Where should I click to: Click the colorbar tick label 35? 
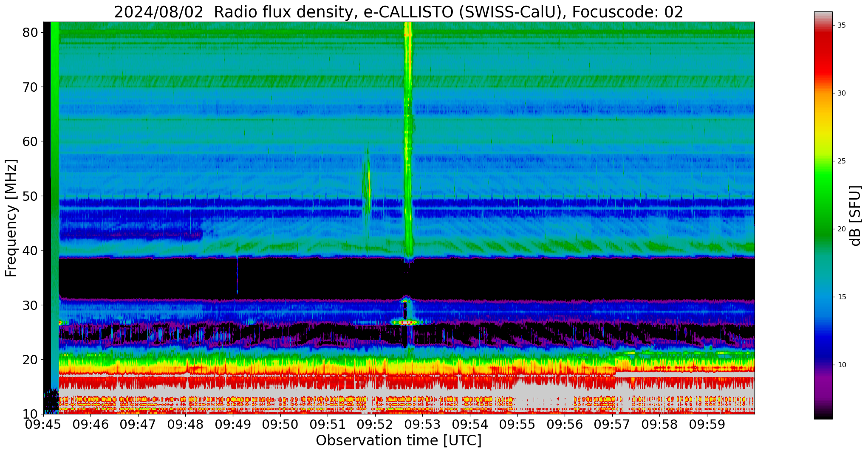842,25
